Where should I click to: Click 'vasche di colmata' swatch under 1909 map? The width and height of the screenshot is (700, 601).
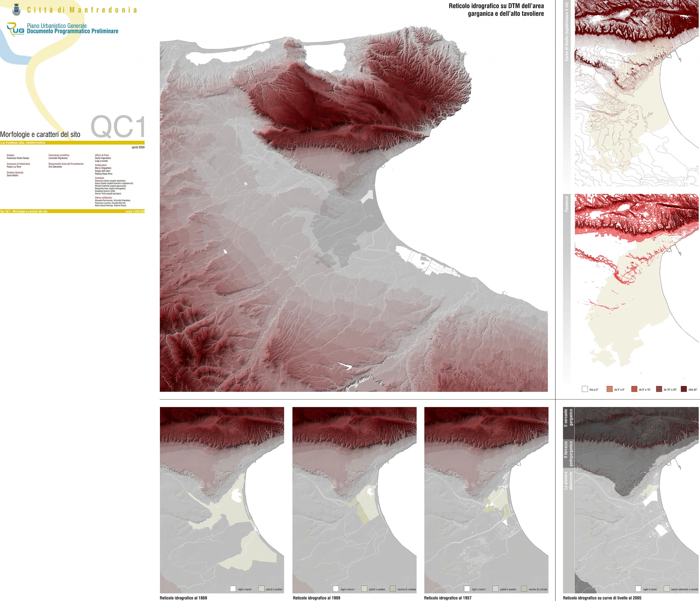393,588
